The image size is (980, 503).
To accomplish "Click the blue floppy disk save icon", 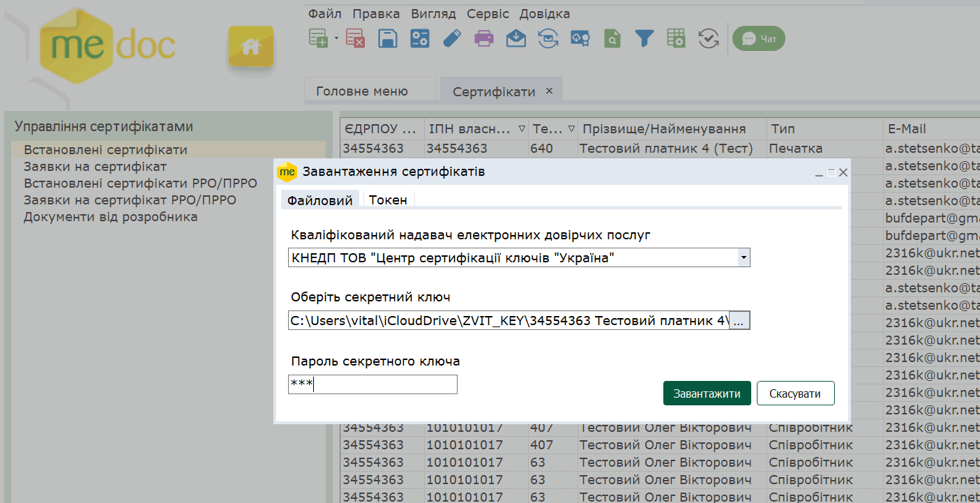I will click(388, 38).
